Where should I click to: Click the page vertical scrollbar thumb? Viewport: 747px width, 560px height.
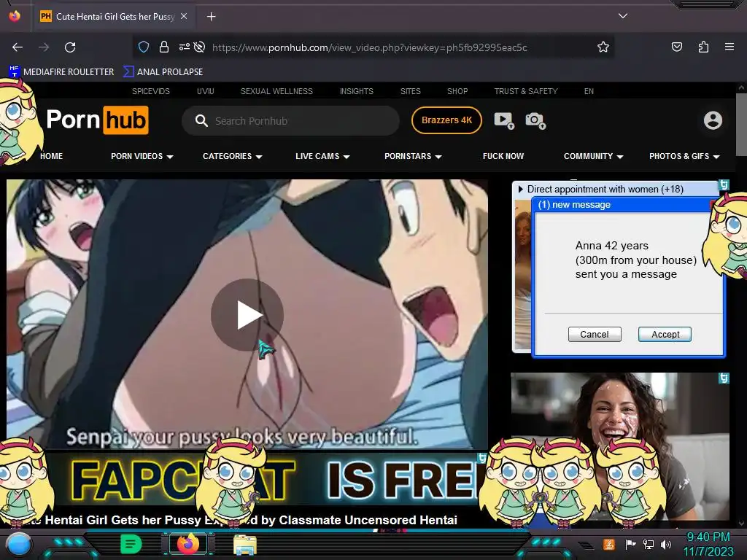pyautogui.click(x=741, y=124)
